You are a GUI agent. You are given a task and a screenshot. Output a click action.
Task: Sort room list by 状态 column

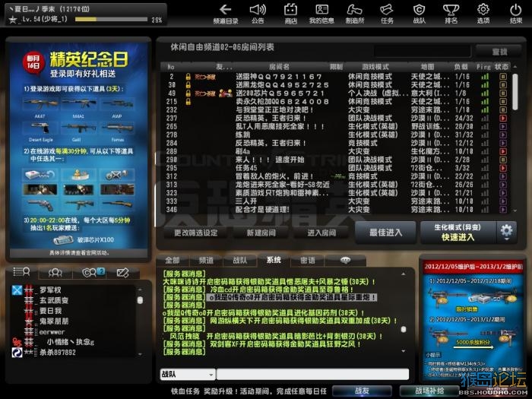(x=502, y=67)
